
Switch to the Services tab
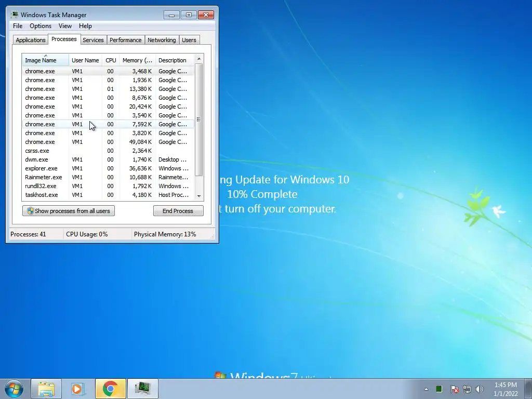point(93,40)
